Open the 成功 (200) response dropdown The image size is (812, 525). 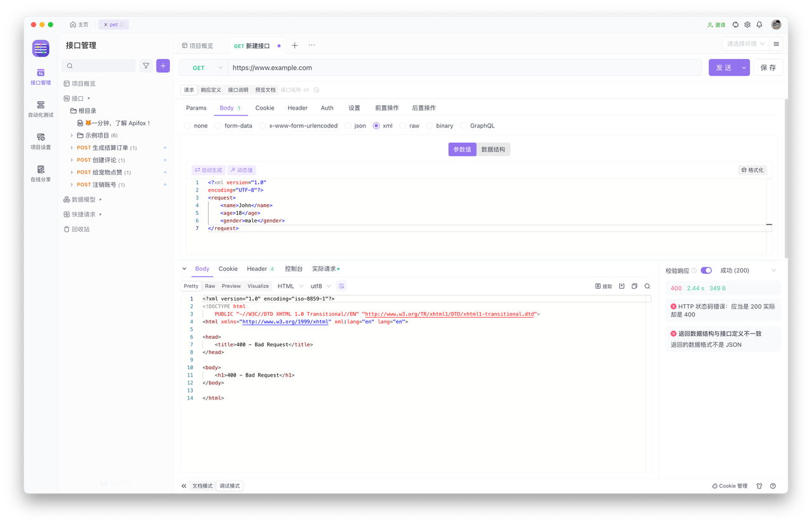point(748,271)
